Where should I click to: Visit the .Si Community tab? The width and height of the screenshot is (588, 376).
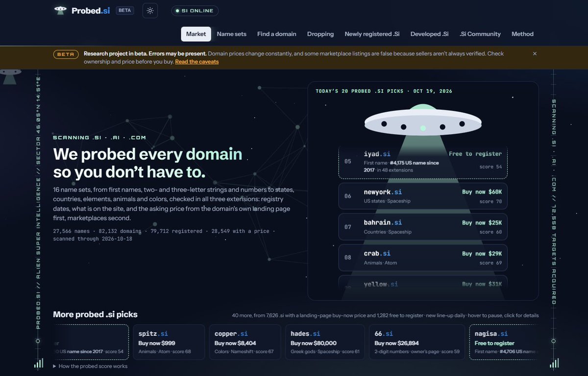[480, 34]
